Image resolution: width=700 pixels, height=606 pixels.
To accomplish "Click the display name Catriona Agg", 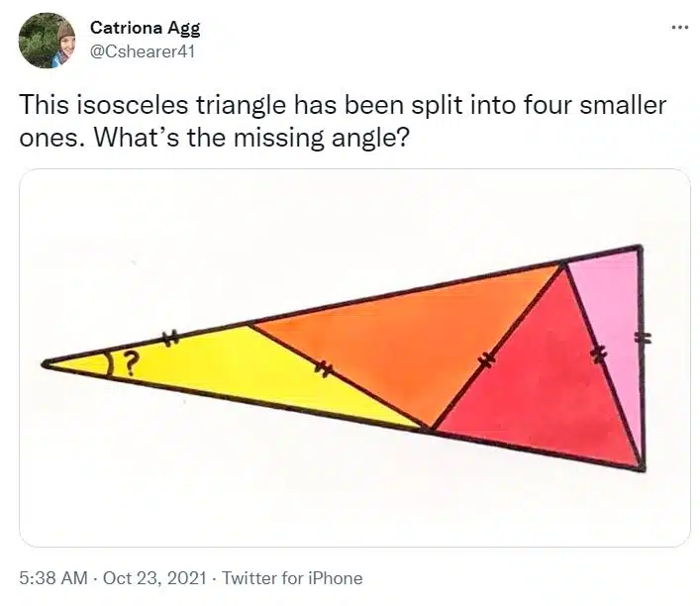I will 146,28.
